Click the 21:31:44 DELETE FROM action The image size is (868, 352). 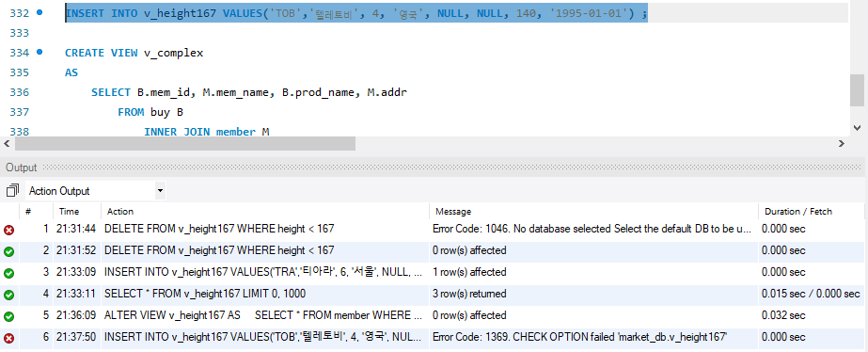pos(219,229)
